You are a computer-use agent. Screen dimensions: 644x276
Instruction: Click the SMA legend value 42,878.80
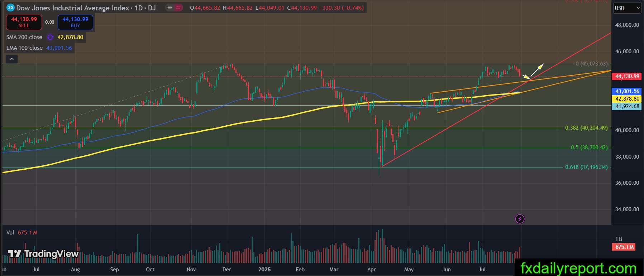70,37
